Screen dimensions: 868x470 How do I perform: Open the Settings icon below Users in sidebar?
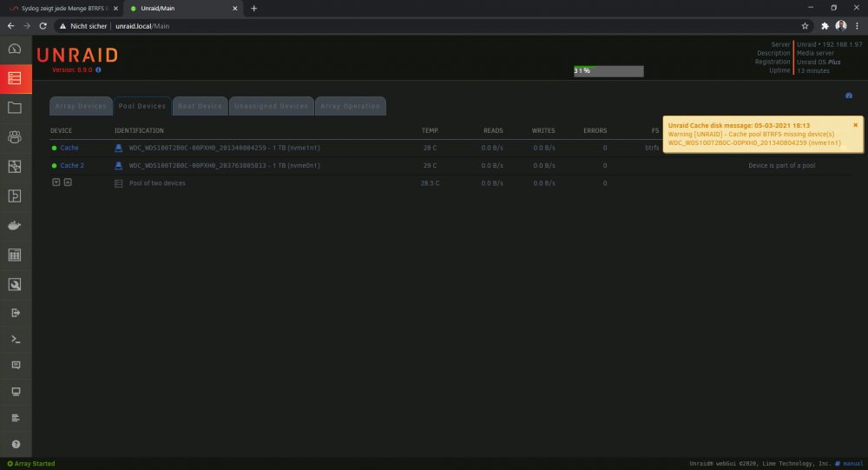15,166
